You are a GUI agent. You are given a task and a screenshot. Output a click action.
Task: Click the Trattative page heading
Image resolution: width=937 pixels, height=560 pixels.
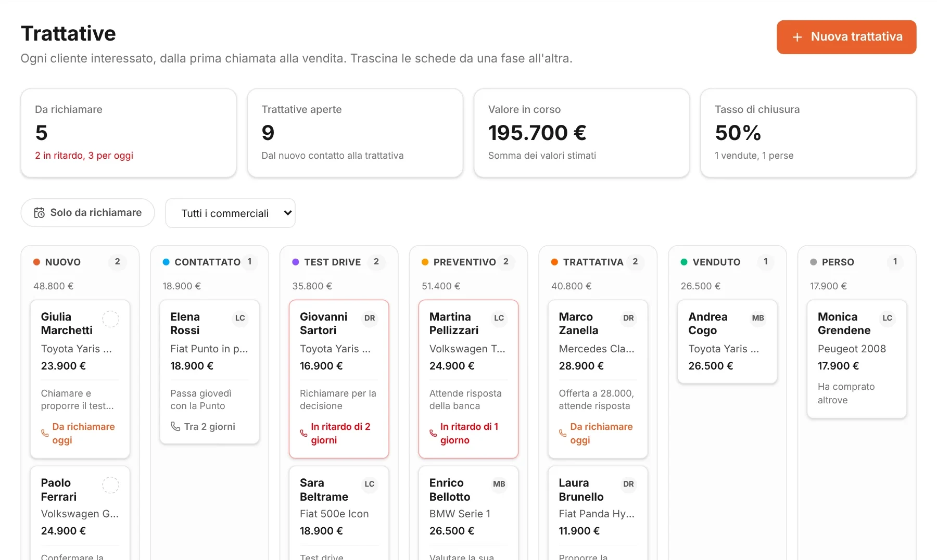pos(68,33)
